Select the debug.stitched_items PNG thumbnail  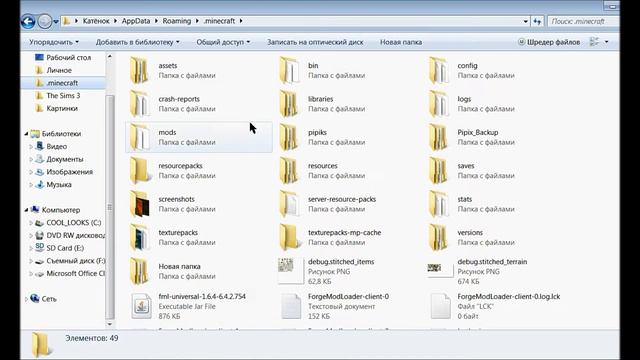click(x=291, y=270)
